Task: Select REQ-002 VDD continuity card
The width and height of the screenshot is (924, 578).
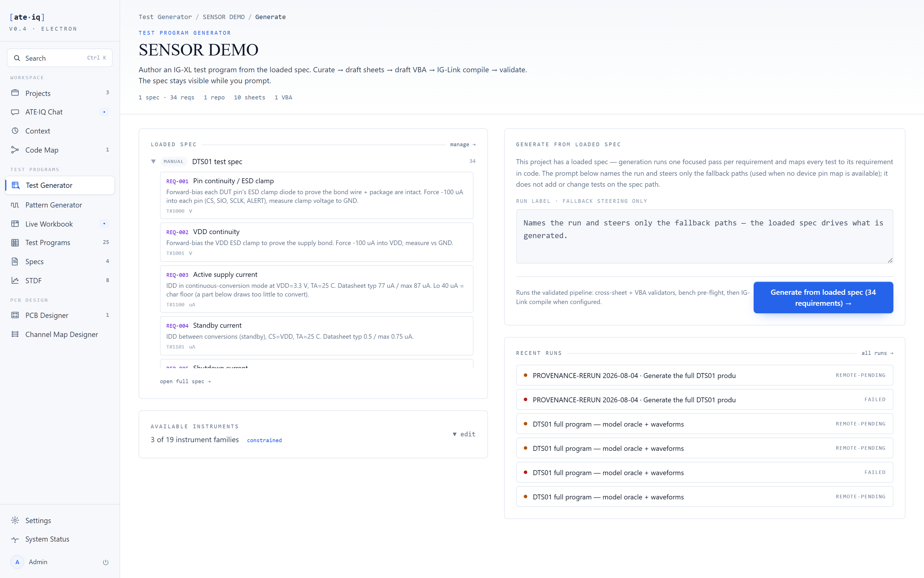Action: pos(316,242)
